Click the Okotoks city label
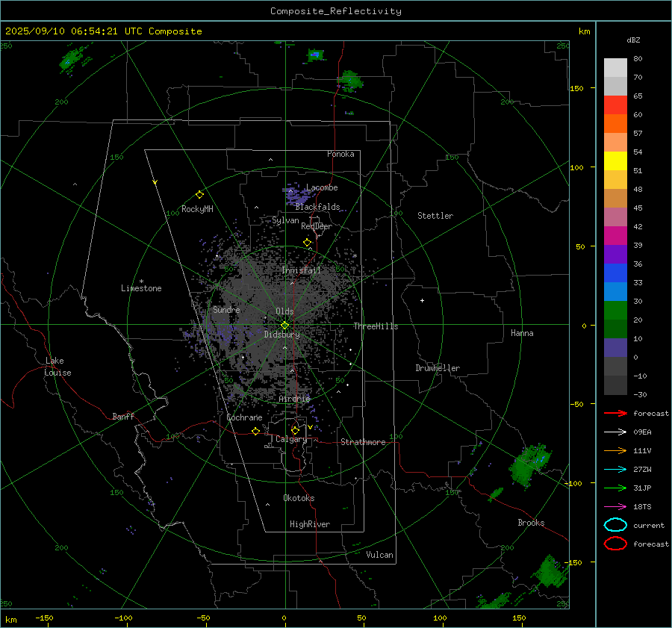The image size is (672, 628). pyautogui.click(x=299, y=498)
